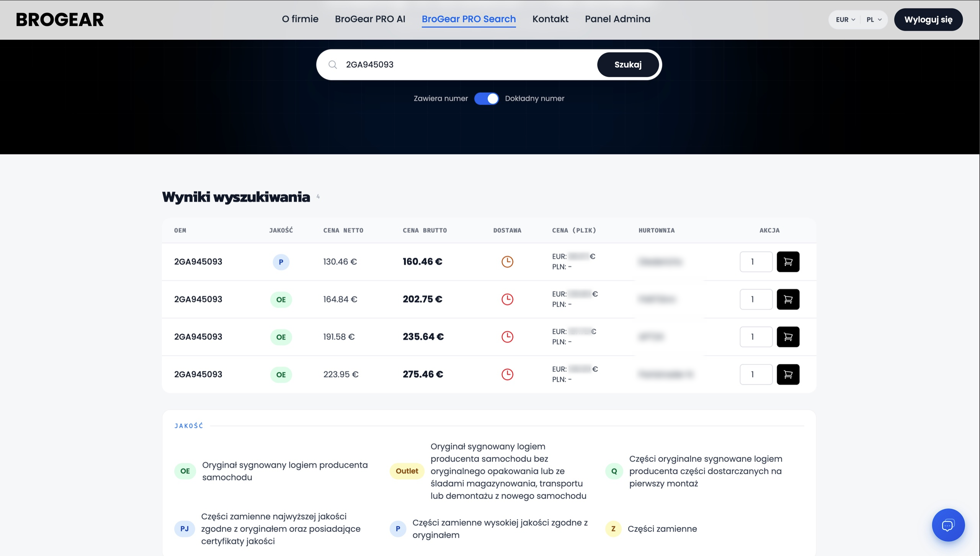Viewport: 980px width, 556px height.
Task: Toggle the Zawiera/Dokładny numer switch
Action: click(x=486, y=98)
